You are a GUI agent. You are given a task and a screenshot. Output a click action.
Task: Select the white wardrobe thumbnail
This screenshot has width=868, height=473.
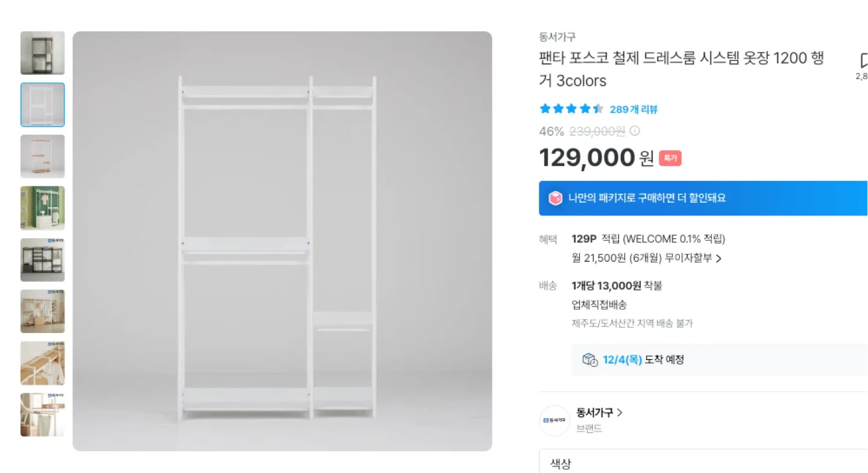pos(42,105)
